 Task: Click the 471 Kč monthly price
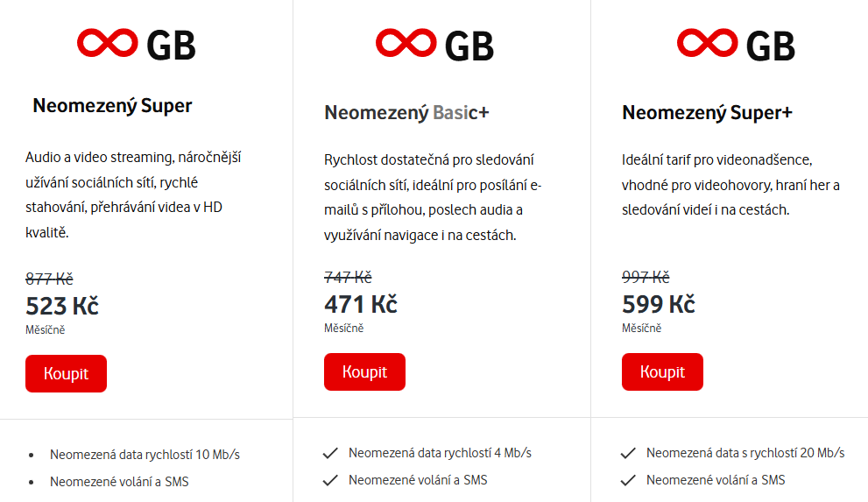pos(360,305)
